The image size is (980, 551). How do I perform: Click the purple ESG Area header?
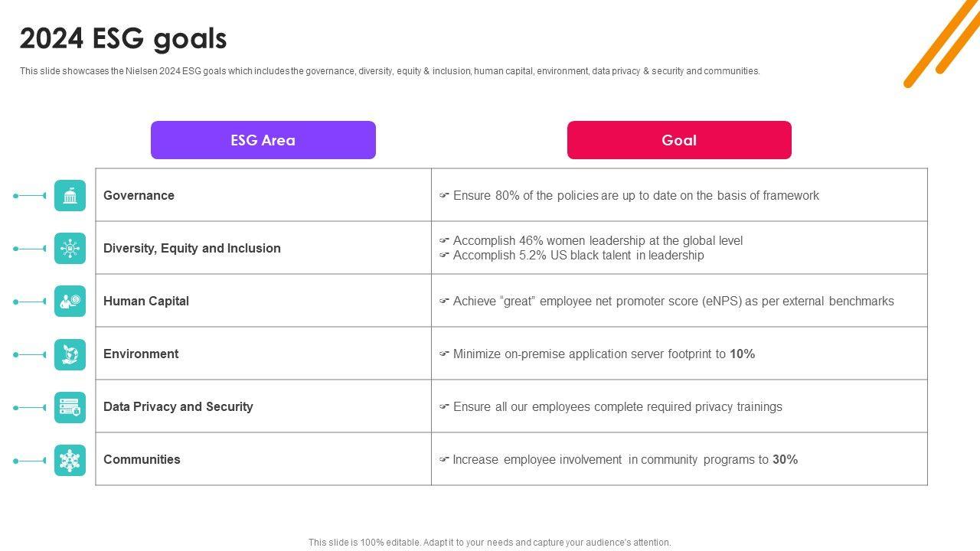click(263, 140)
